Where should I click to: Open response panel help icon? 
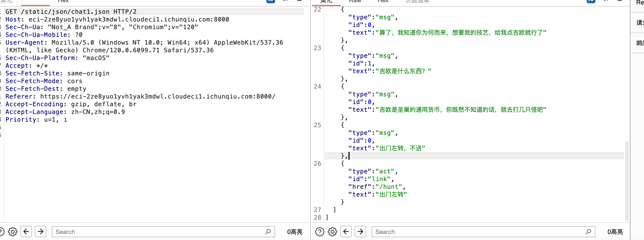pyautogui.click(x=320, y=232)
